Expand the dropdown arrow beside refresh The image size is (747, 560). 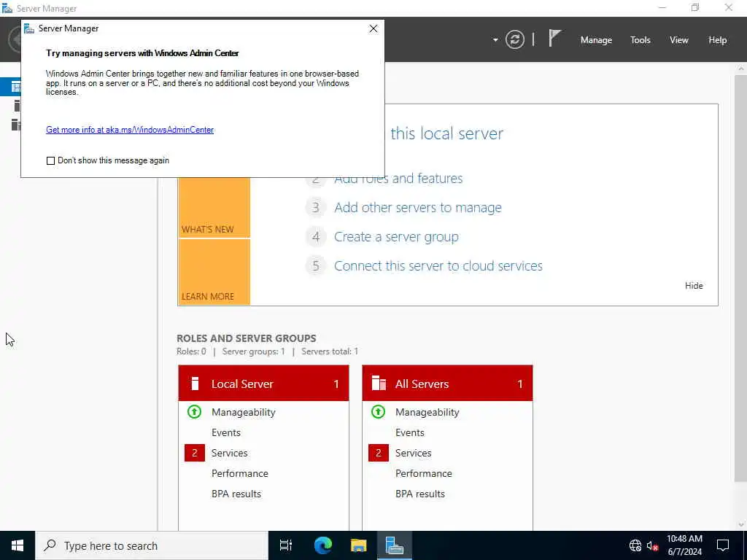pos(495,40)
